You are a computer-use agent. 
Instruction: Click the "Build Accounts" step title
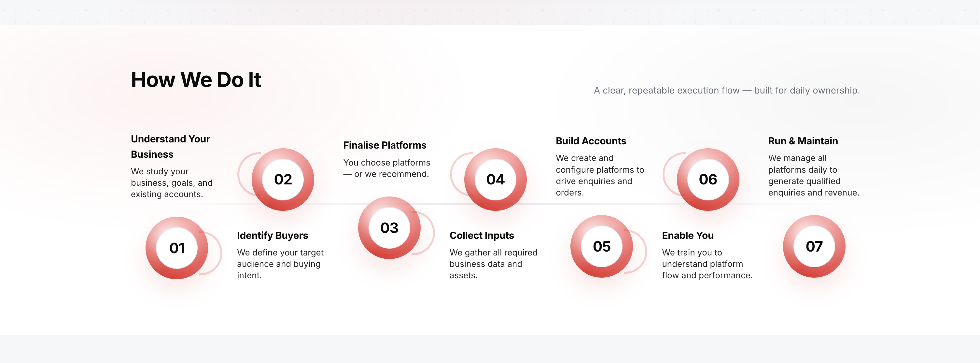tap(591, 141)
